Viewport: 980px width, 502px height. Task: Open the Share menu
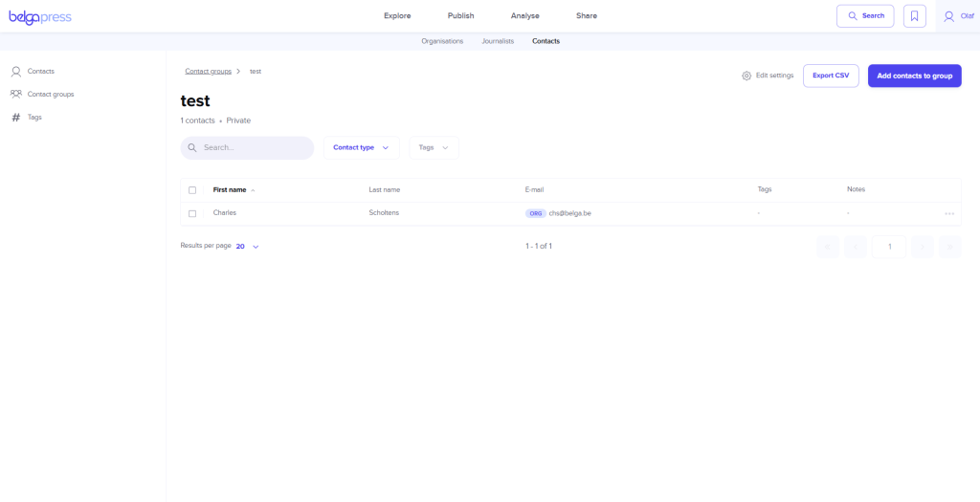[x=587, y=16]
